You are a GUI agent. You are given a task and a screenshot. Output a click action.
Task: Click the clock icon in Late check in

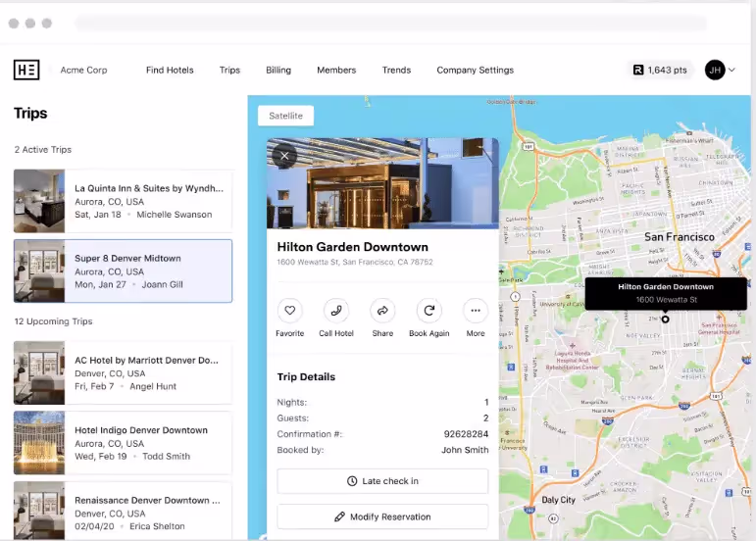(x=352, y=481)
